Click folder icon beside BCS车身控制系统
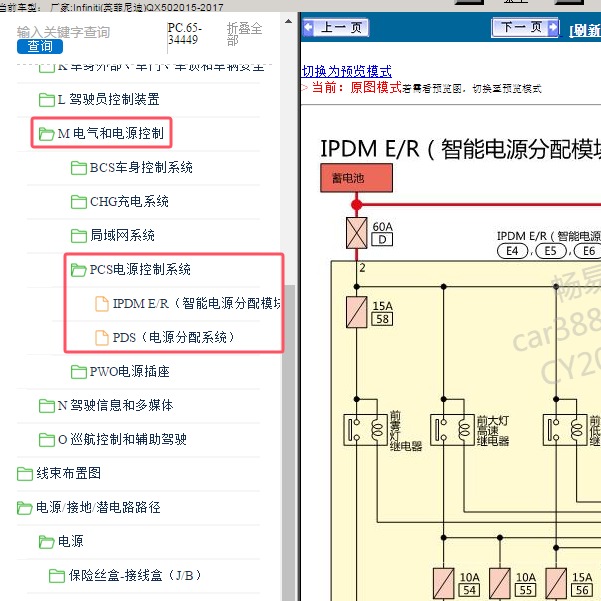This screenshot has width=601, height=601. [x=79, y=168]
